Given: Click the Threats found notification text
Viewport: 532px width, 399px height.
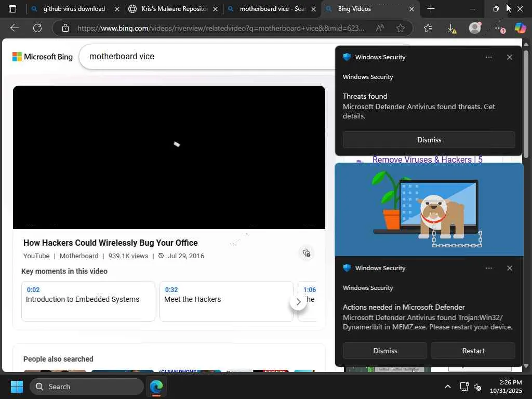Looking at the screenshot, I should click(419, 106).
